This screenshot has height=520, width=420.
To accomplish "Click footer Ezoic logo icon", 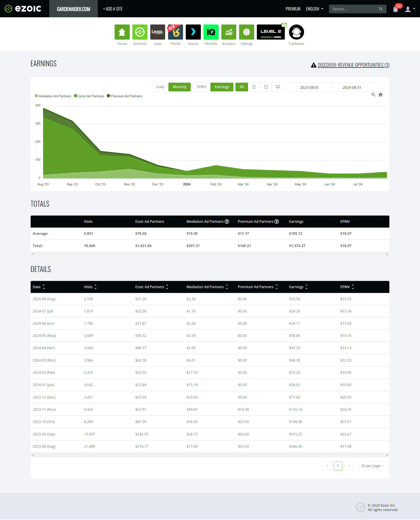I will click(x=360, y=507).
